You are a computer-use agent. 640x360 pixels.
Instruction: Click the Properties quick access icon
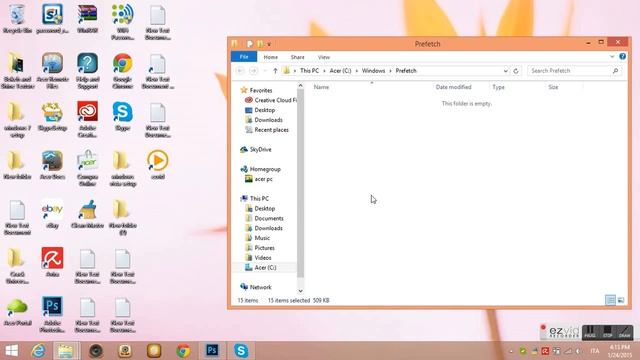click(x=249, y=44)
